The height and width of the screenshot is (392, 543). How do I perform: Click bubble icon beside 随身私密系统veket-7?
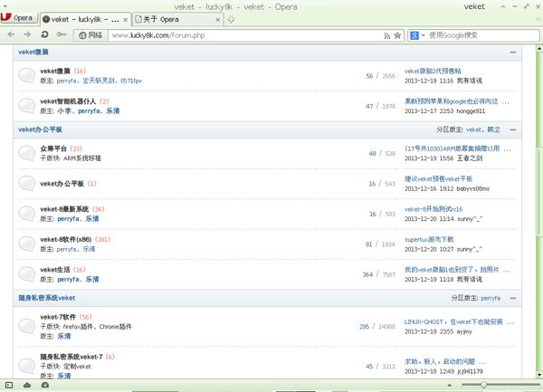[x=26, y=366]
